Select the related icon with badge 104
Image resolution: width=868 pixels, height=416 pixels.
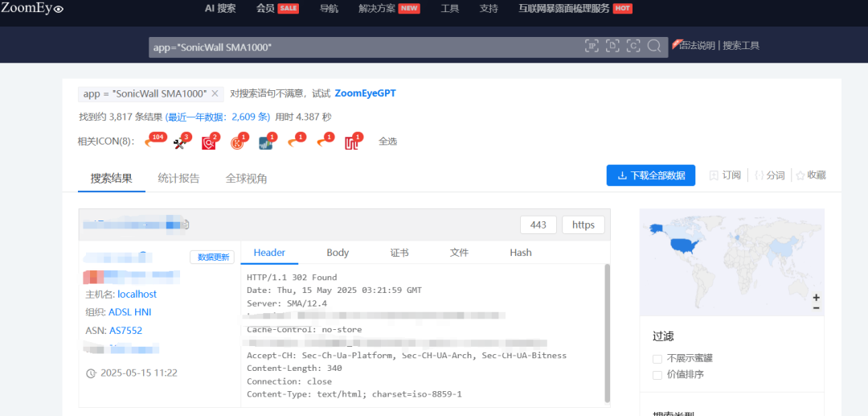[x=154, y=142]
